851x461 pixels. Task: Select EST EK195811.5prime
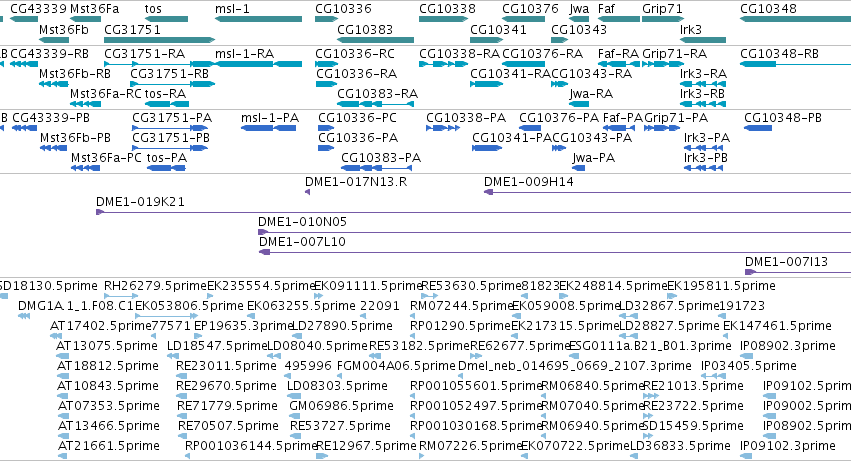click(672, 296)
